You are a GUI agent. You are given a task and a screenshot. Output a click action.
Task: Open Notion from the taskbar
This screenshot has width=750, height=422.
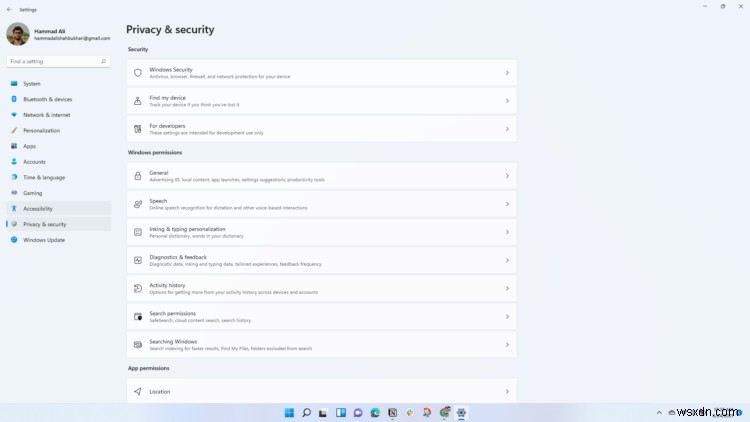coord(392,412)
